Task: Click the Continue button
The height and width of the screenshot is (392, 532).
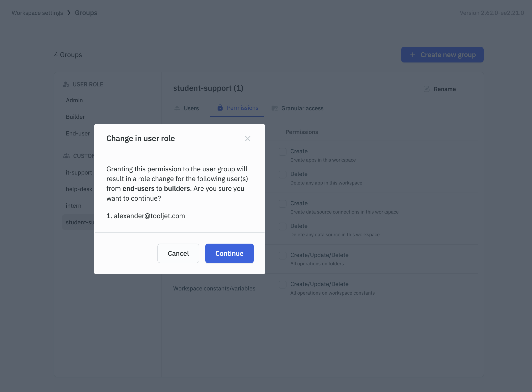Action: click(x=229, y=253)
